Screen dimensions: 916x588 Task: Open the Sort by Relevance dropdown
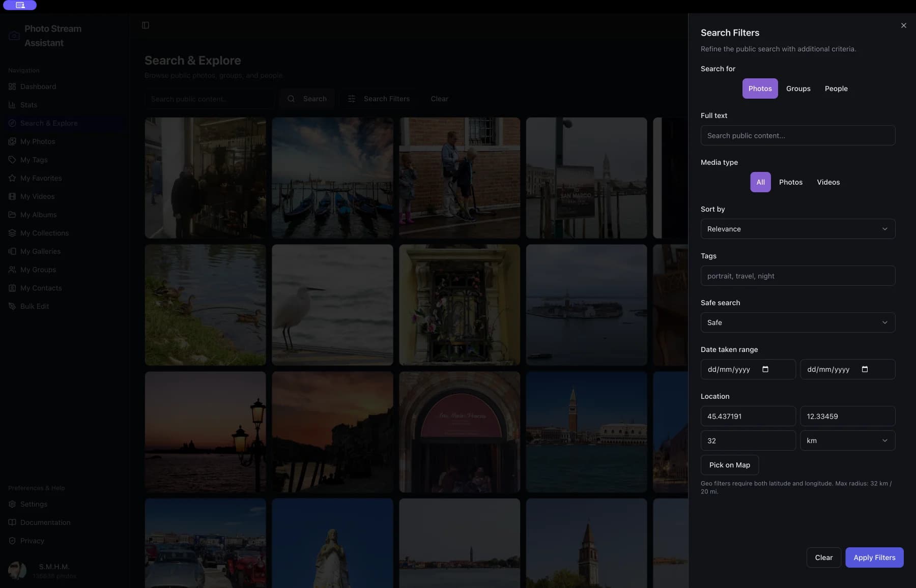click(x=797, y=229)
